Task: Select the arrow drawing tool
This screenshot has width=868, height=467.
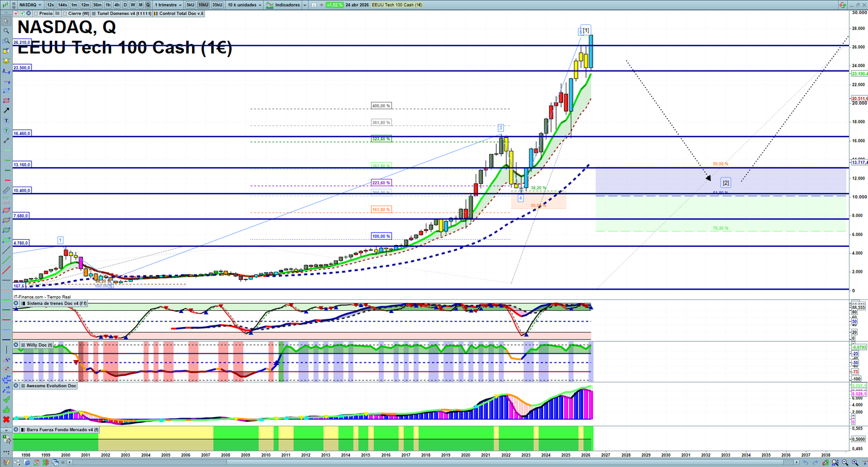Action: [x=6, y=111]
